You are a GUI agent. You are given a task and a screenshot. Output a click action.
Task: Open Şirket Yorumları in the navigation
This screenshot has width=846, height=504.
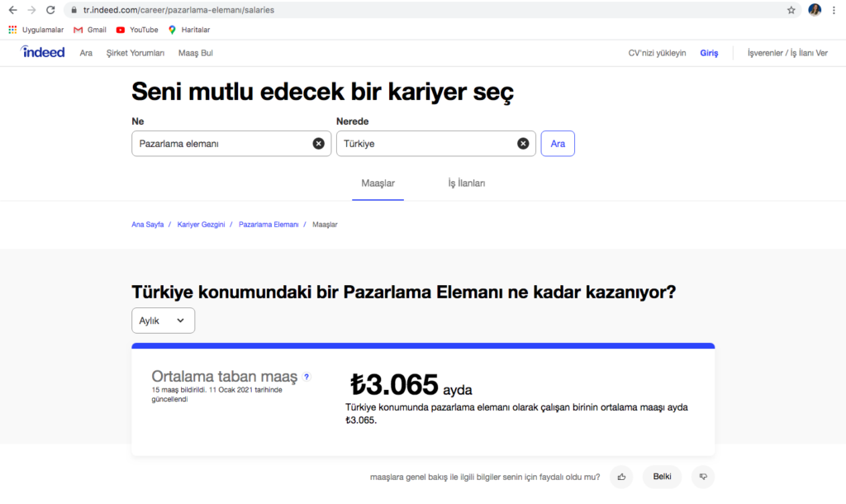click(135, 53)
